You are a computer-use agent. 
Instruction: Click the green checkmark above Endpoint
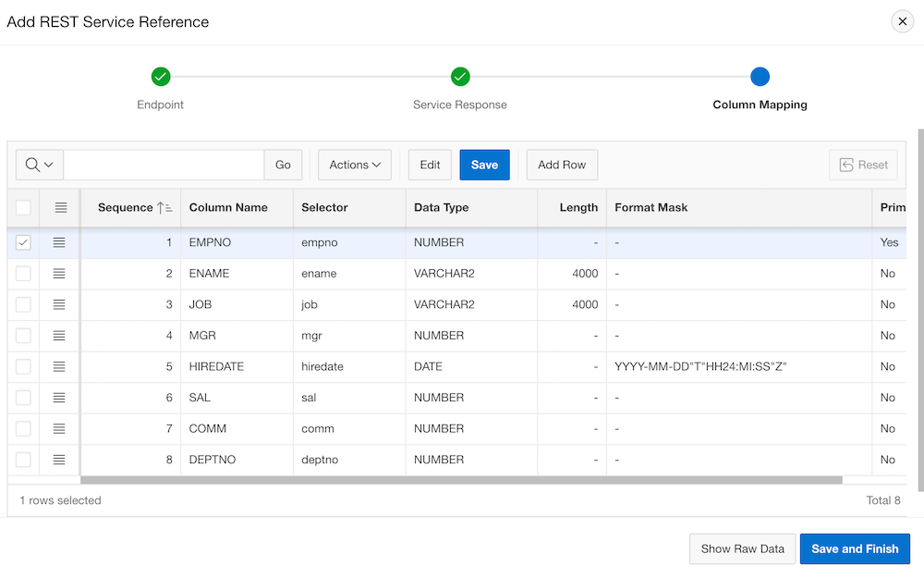coord(160,77)
